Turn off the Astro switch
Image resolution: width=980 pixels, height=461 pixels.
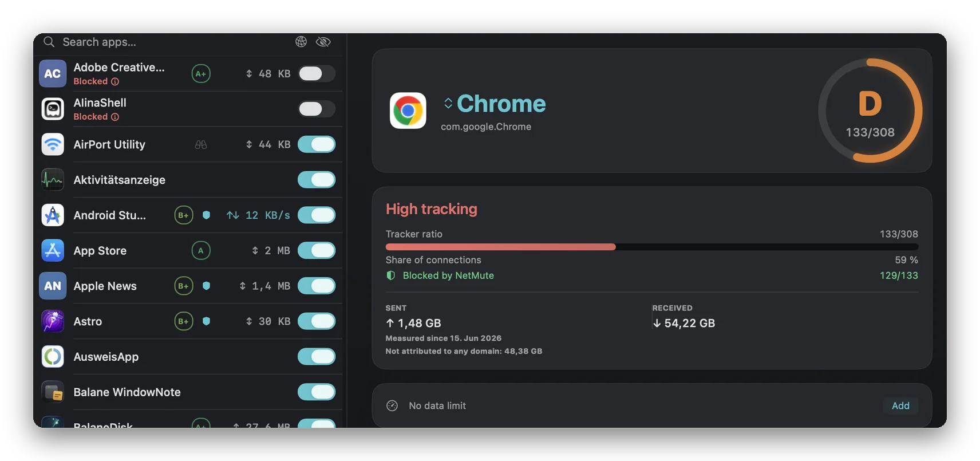[x=317, y=321]
